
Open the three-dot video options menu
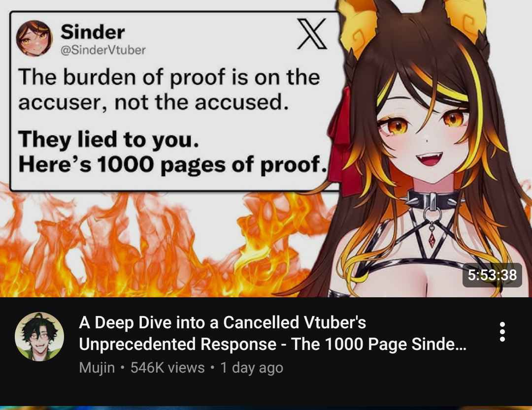pyautogui.click(x=502, y=332)
